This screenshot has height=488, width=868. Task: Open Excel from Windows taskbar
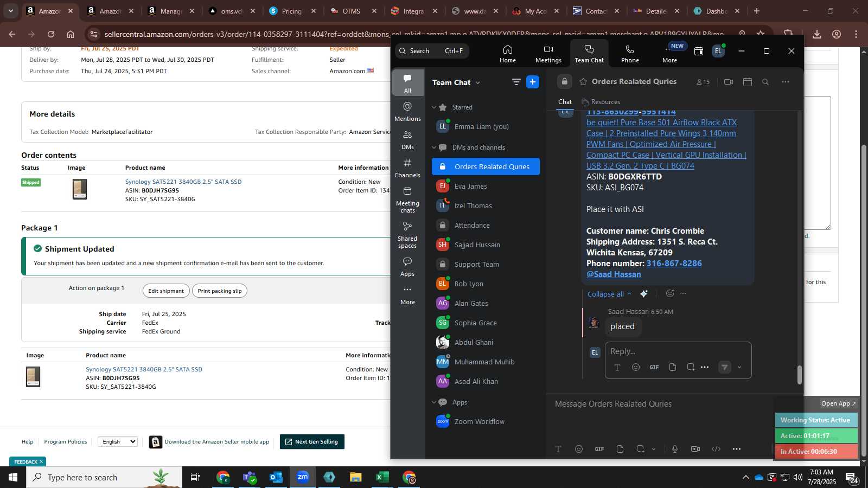(382, 477)
